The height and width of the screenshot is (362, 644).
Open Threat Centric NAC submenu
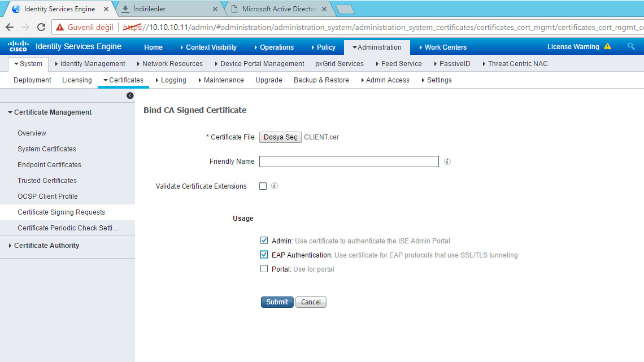pyautogui.click(x=515, y=64)
